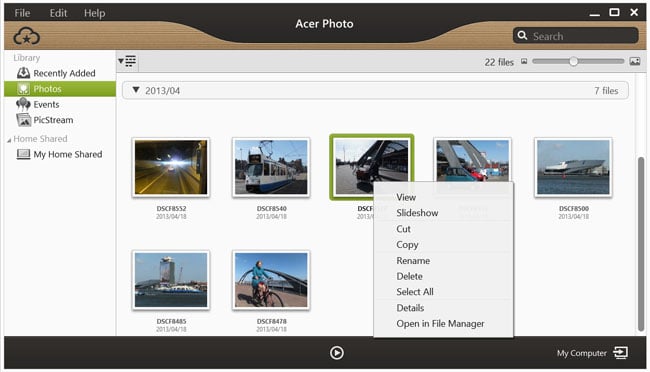
Task: Open the sort/view options list icon
Action: coord(127,61)
